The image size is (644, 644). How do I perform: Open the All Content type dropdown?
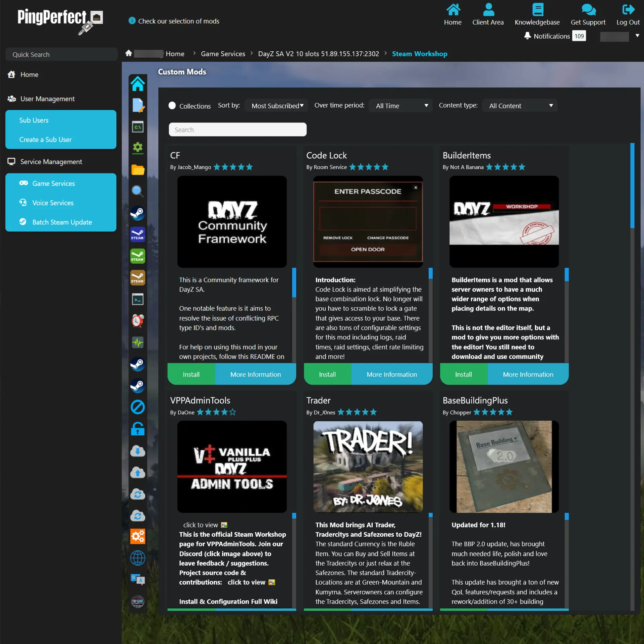[519, 105]
